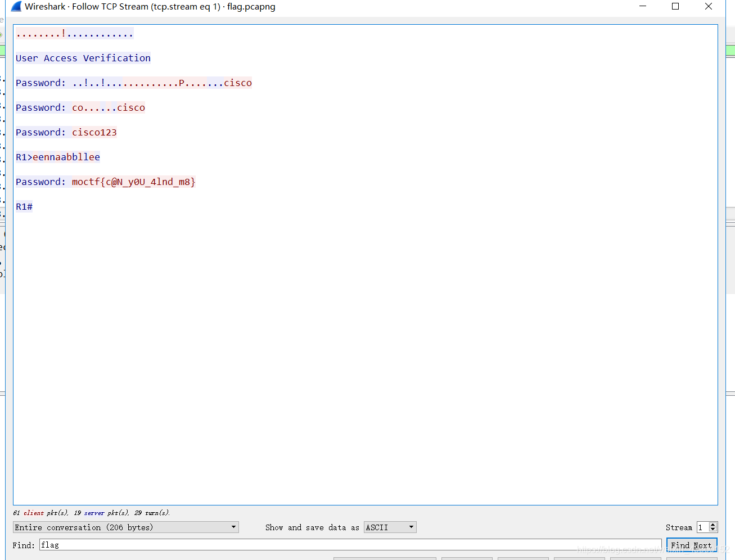Click the moctf{c@N_y0U_4lnd_m8} flag text
The width and height of the screenshot is (735, 560).
click(x=134, y=182)
